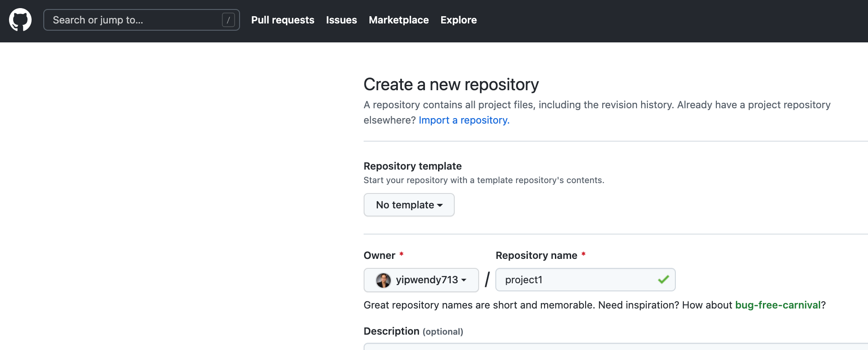Click the Description (optional) label

point(413,331)
